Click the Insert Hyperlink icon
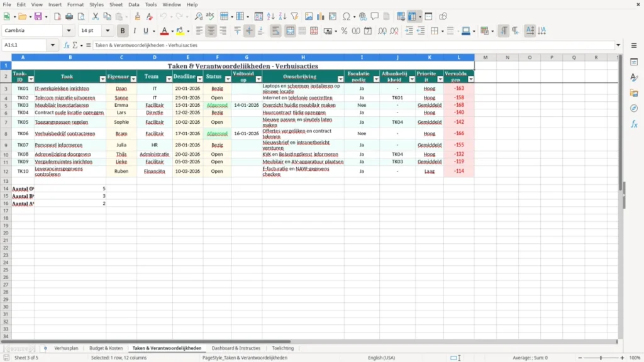The height and width of the screenshot is (362, 644). click(x=363, y=16)
